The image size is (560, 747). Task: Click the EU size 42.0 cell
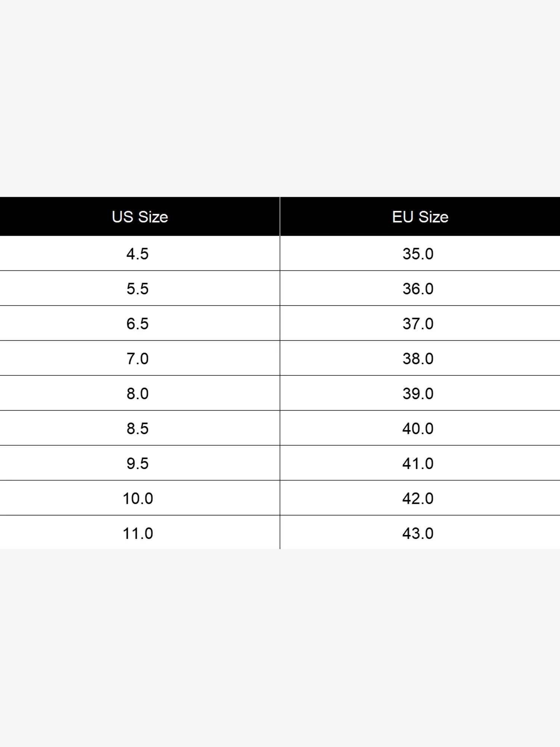[x=418, y=498]
